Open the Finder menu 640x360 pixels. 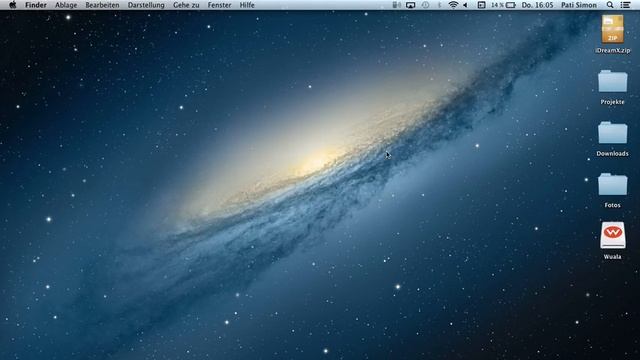(36, 5)
